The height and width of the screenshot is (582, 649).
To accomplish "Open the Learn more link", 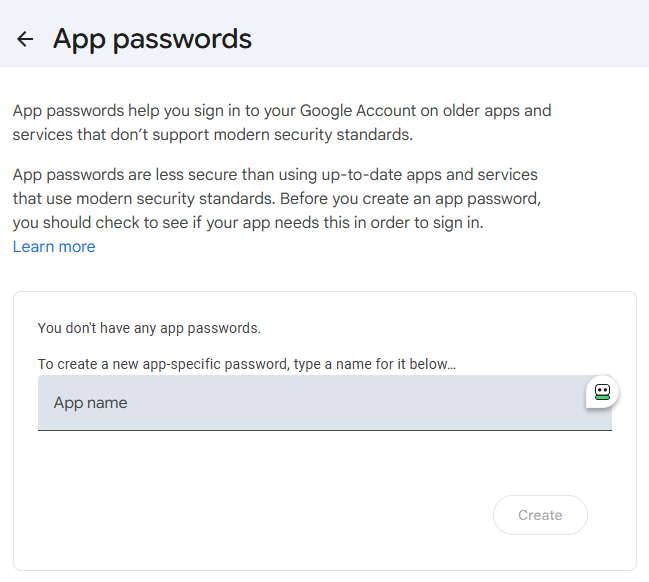I will point(54,247).
